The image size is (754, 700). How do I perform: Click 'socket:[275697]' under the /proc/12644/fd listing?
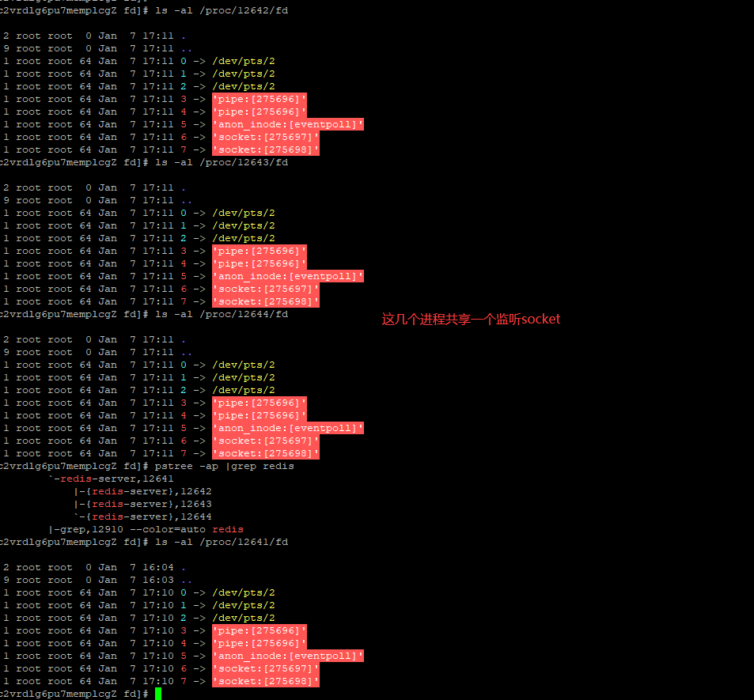point(265,441)
